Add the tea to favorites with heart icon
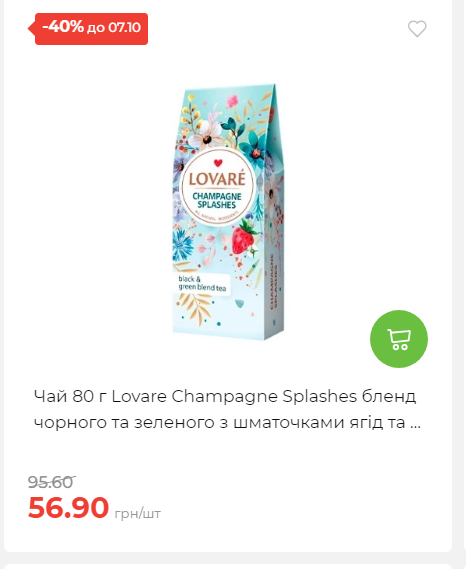This screenshot has width=466, height=569. click(x=417, y=29)
